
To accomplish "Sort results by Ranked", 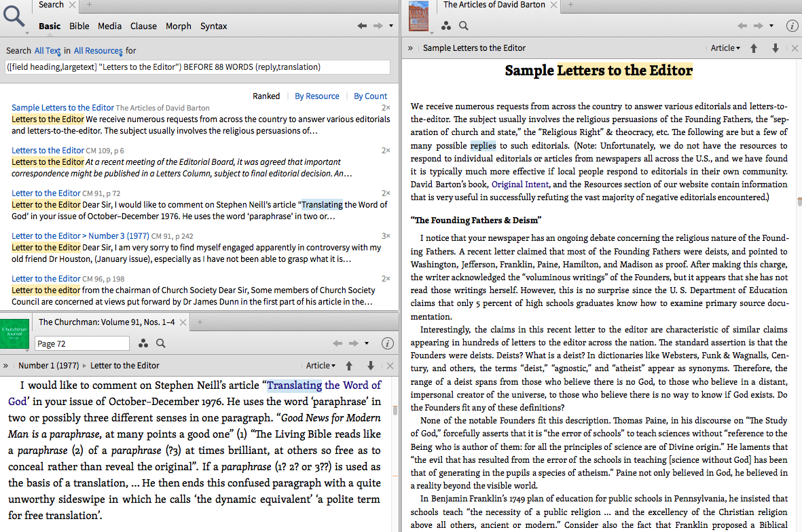I will 266,96.
